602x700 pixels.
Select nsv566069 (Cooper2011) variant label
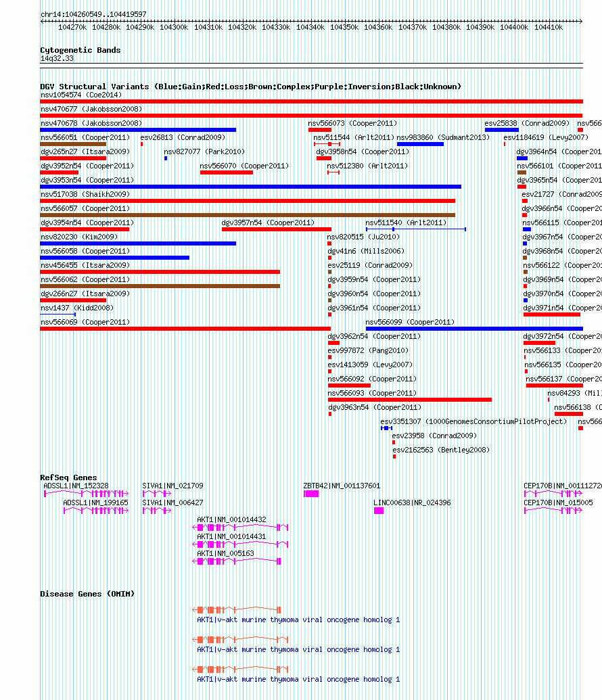pyautogui.click(x=85, y=323)
